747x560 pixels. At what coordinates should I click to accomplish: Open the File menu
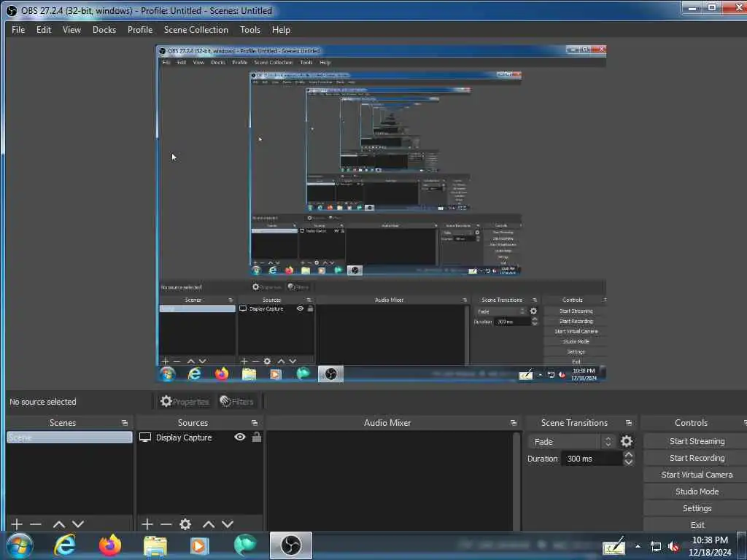click(x=18, y=29)
